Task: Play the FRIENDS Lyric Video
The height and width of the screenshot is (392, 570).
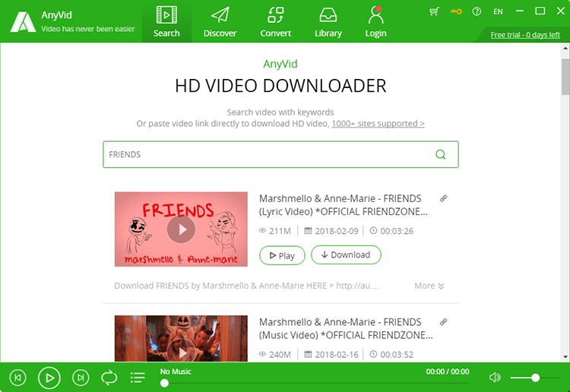Action: click(x=282, y=255)
